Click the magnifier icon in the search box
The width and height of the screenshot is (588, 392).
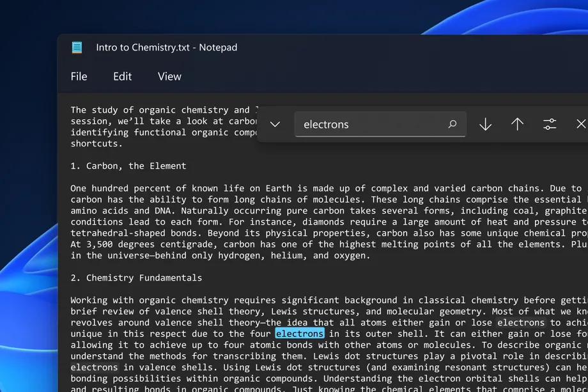452,124
